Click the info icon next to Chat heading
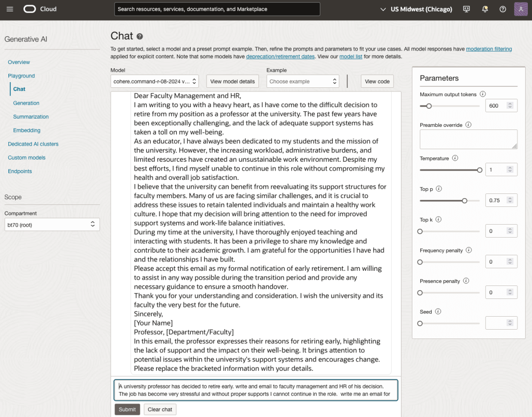This screenshot has width=532, height=417. click(140, 36)
